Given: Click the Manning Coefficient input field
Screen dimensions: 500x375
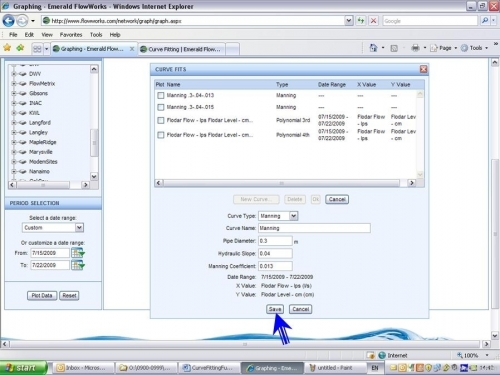Looking at the screenshot, I should coord(275,266).
